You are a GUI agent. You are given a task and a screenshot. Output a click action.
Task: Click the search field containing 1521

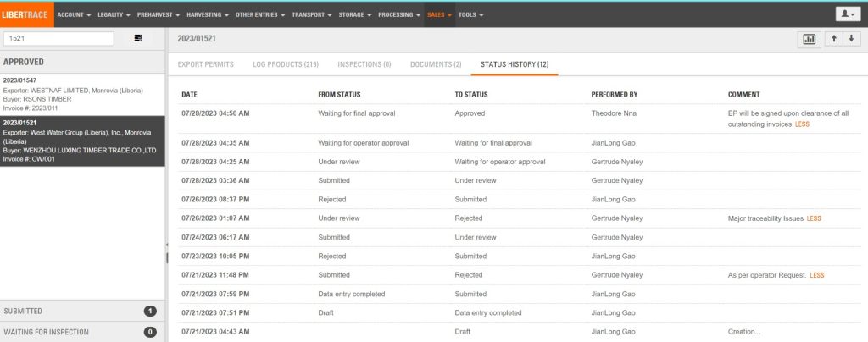point(59,38)
